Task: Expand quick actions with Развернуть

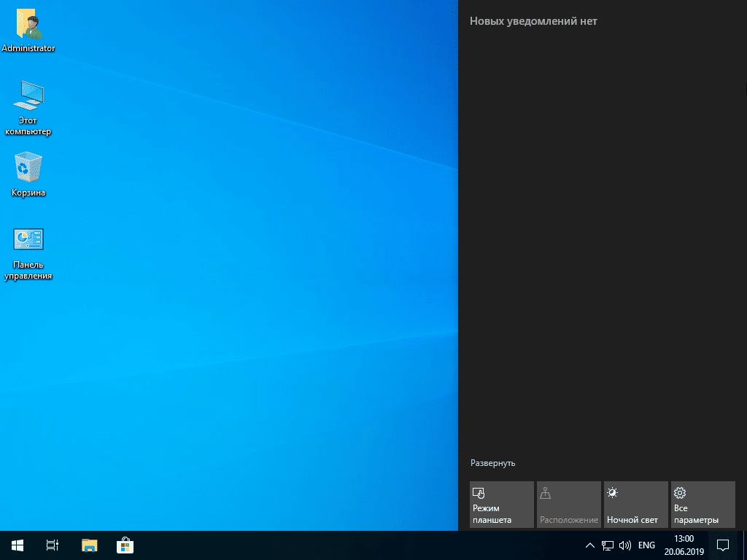Action: (x=492, y=463)
